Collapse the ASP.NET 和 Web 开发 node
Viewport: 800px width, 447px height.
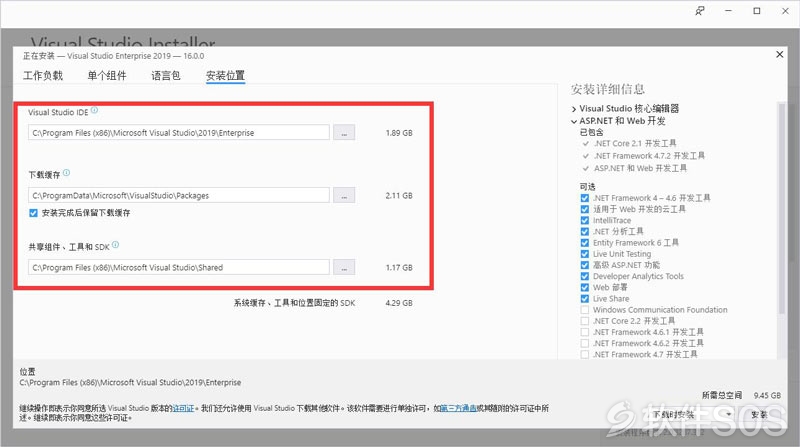[574, 121]
